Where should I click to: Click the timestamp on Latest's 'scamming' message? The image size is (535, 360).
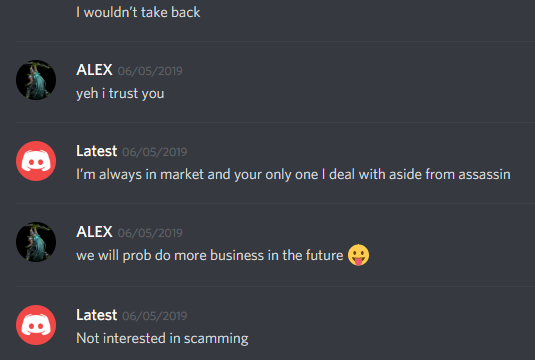155,316
